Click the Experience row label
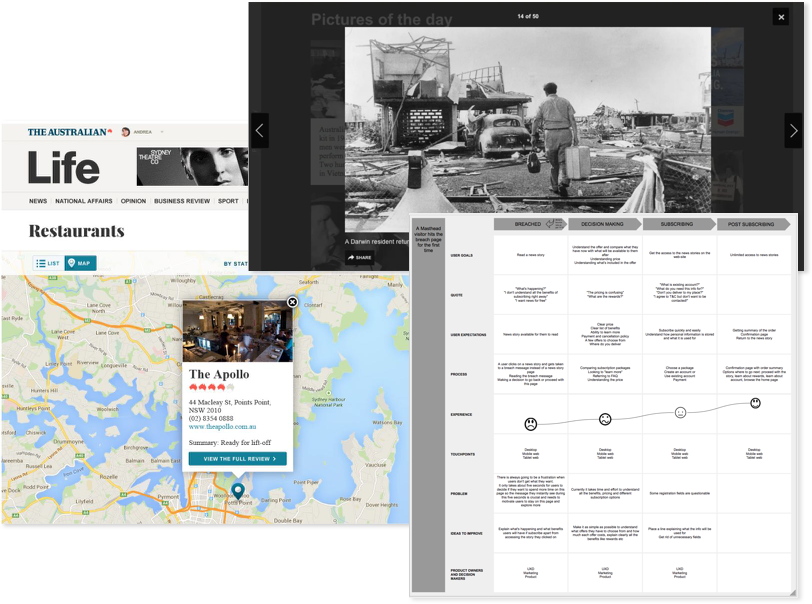The width and height of the screenshot is (812, 604). [x=461, y=414]
